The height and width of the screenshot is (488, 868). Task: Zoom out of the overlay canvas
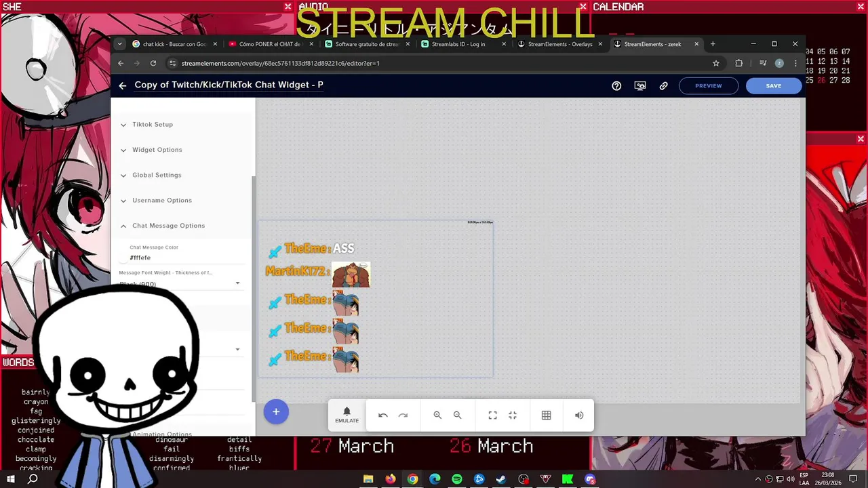[457, 415]
